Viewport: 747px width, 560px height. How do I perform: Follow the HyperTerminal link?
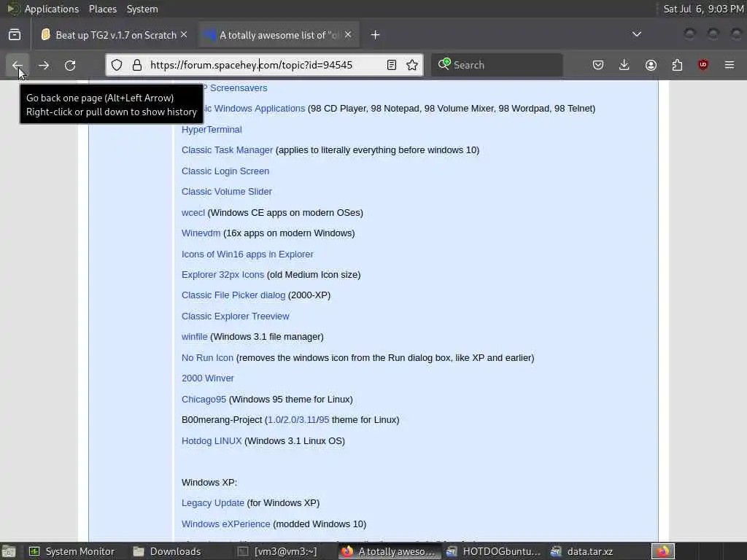[x=212, y=130]
